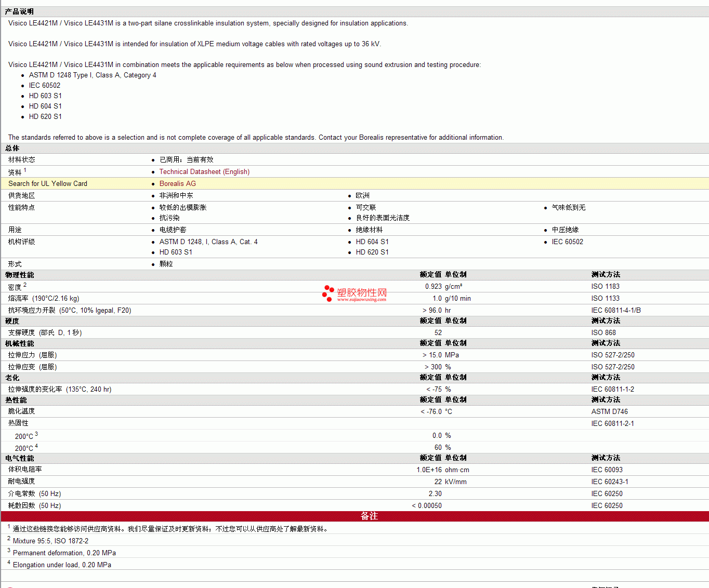Screen dimensions: 709x588
Task: Select the 较低的出模膨胀 feature entry
Action: pos(183,208)
